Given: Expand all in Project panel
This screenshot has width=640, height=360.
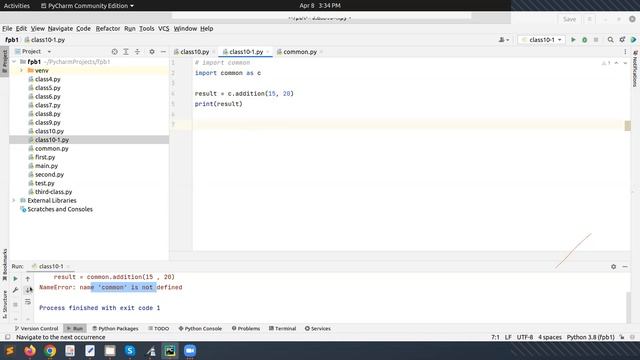Looking at the screenshot, I should [126, 52].
